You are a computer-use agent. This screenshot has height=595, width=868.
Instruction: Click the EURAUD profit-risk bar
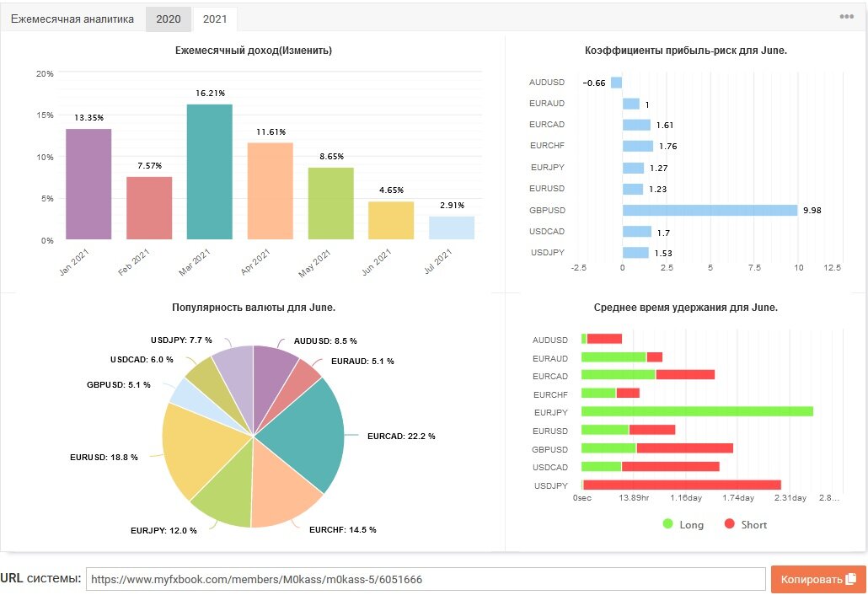coord(631,104)
